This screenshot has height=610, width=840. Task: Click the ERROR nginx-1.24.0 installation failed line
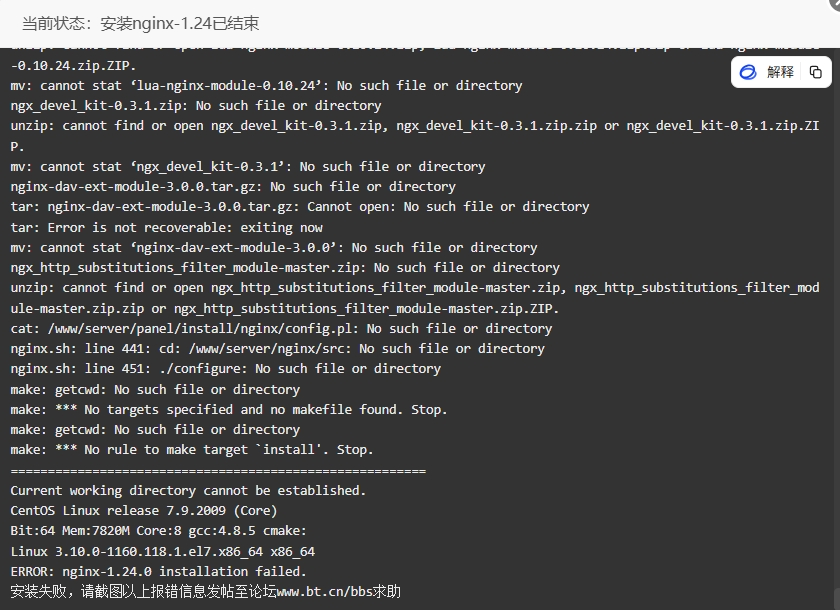click(x=158, y=571)
